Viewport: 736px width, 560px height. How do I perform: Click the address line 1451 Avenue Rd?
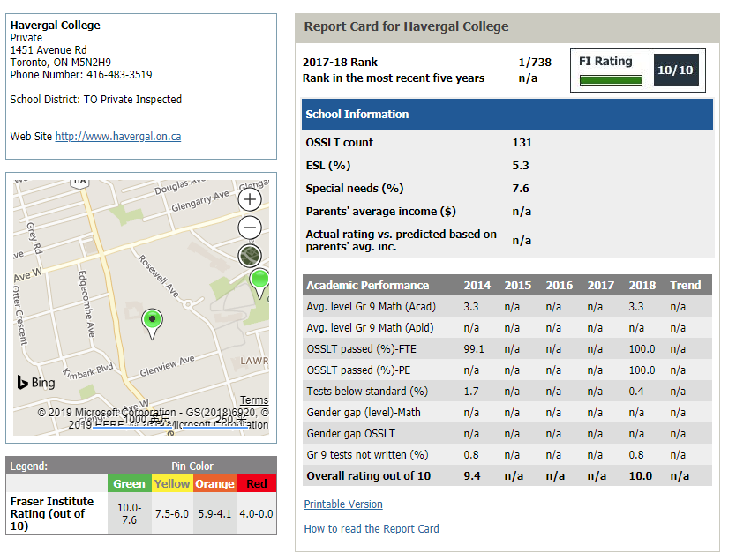[x=49, y=49]
